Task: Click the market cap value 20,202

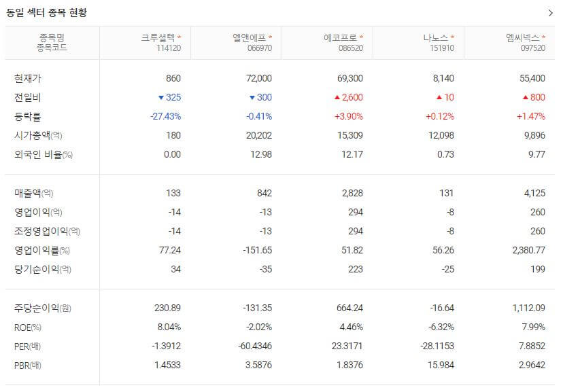Action: click(x=259, y=136)
